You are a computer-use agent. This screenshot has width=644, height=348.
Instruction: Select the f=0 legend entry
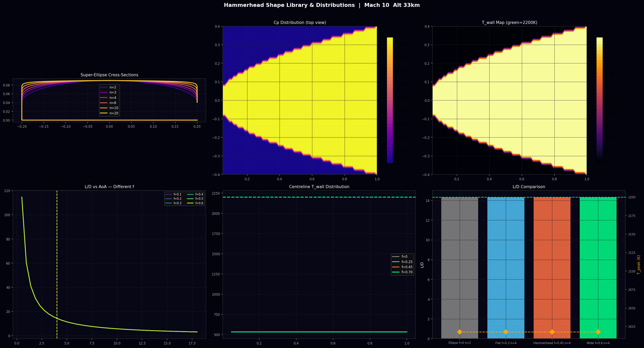click(400, 257)
